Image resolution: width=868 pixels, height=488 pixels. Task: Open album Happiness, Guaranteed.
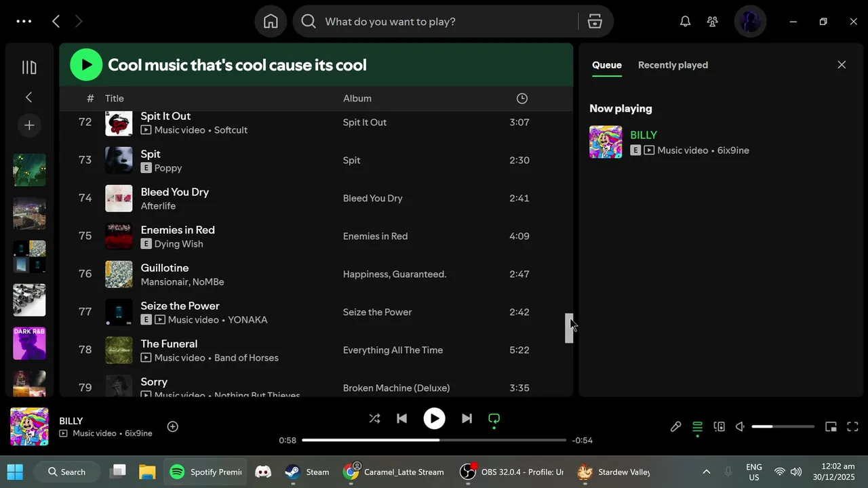[395, 274]
